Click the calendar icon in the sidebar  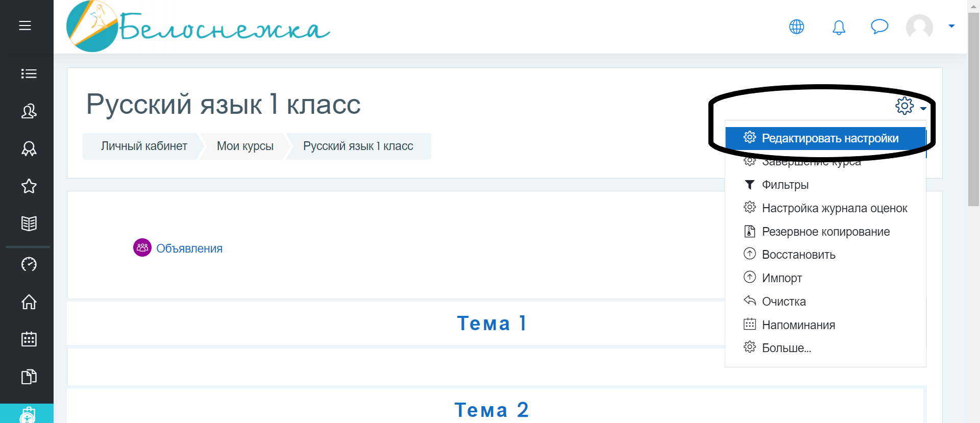(29, 339)
